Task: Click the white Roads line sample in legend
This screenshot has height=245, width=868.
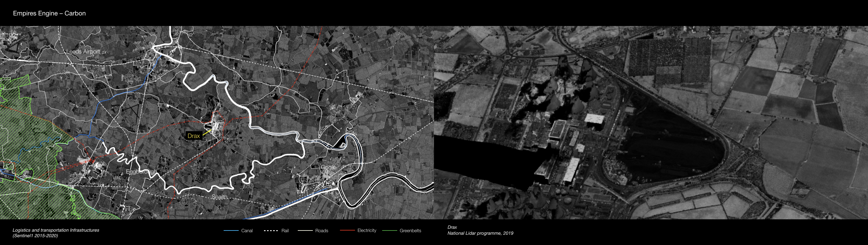Action: pyautogui.click(x=305, y=231)
